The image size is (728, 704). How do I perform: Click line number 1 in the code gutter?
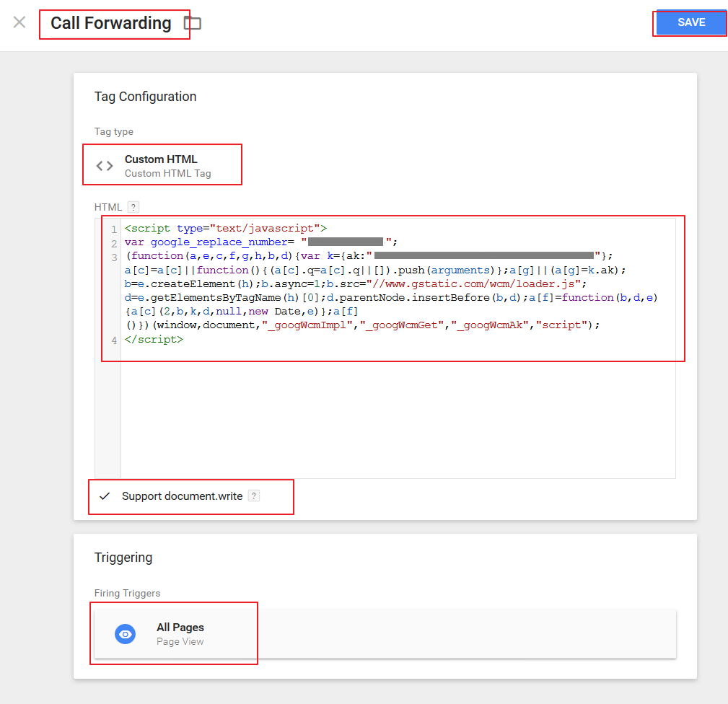point(114,229)
